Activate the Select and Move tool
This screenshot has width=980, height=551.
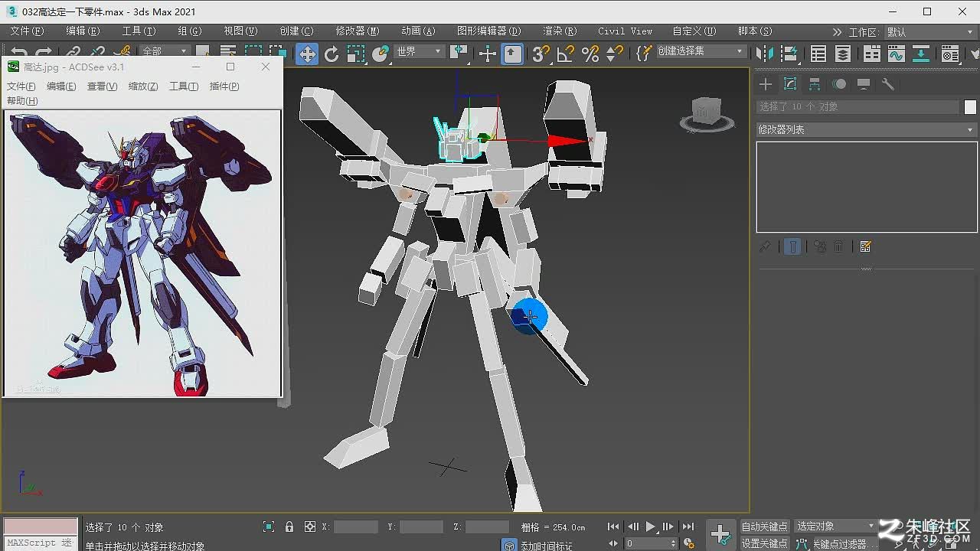click(307, 54)
